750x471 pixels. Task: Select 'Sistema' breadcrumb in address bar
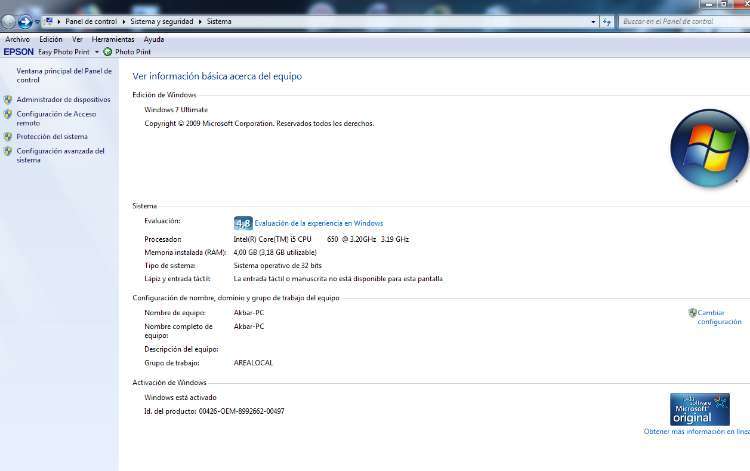pos(219,22)
